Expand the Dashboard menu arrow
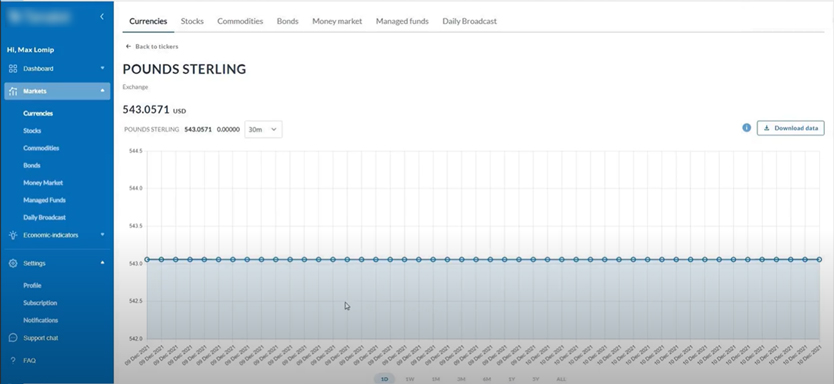 pyautogui.click(x=103, y=68)
